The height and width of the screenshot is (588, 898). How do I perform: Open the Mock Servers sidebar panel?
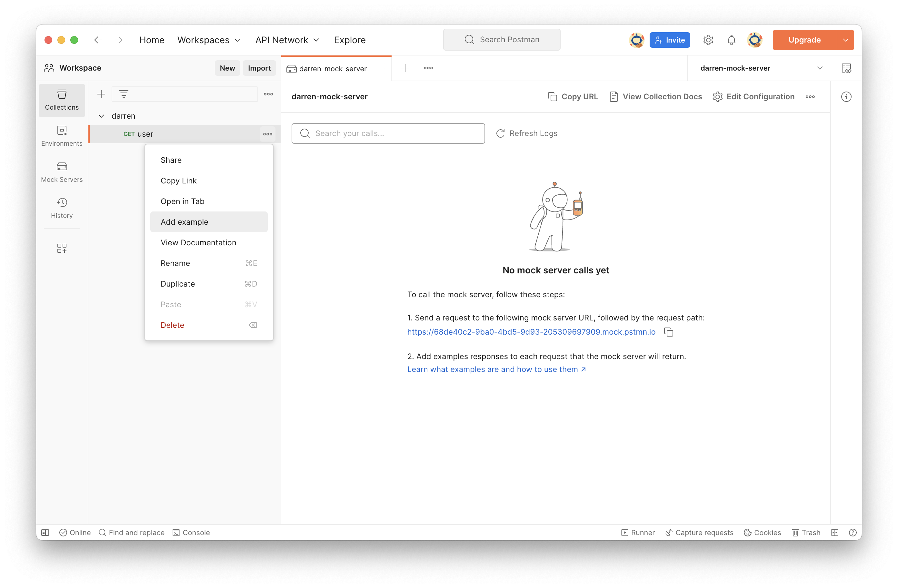tap(62, 172)
